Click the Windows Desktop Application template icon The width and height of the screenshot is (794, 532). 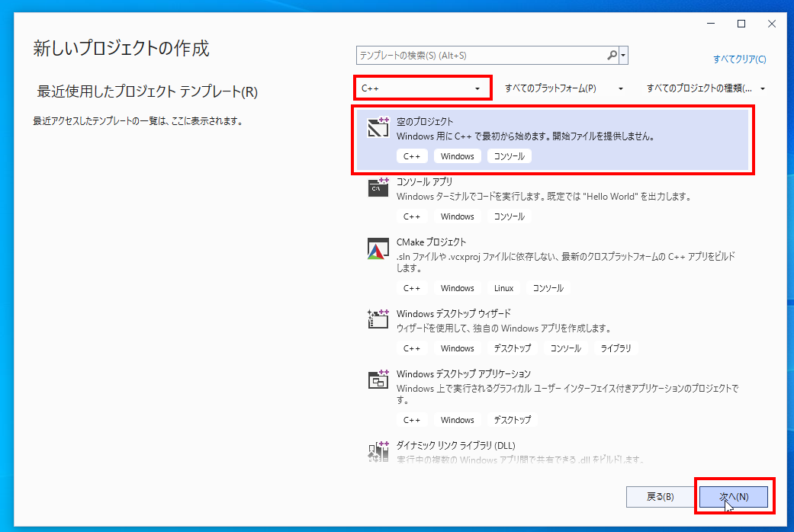378,379
